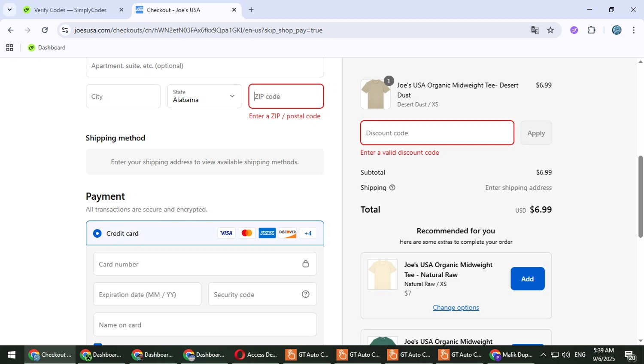644x364 pixels.
Task: Focus the Apartment, suite field
Action: (x=205, y=67)
